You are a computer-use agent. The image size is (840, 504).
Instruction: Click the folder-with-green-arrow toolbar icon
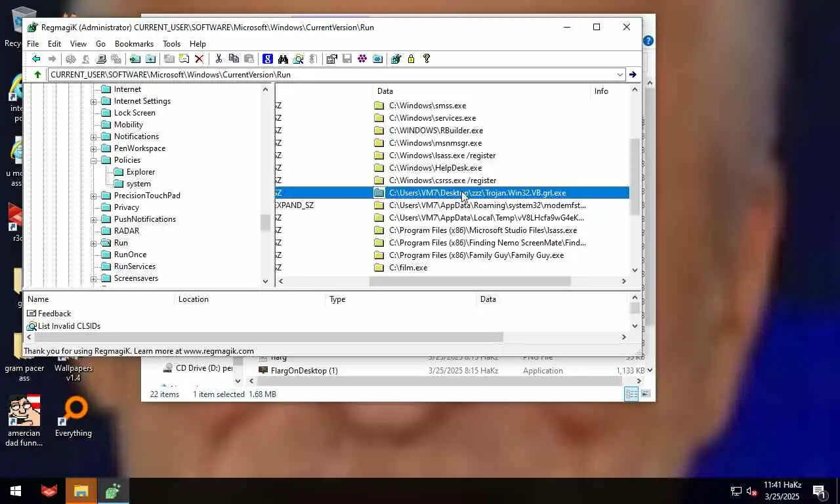(x=135, y=58)
